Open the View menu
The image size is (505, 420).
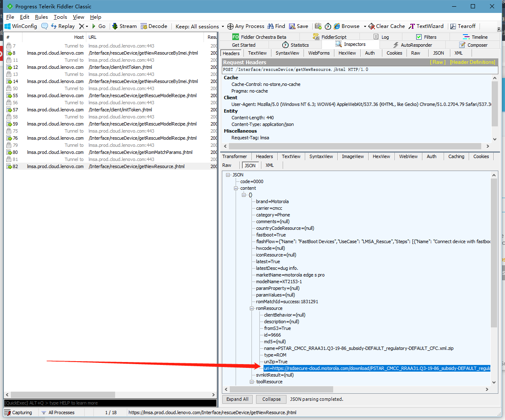(x=78, y=17)
